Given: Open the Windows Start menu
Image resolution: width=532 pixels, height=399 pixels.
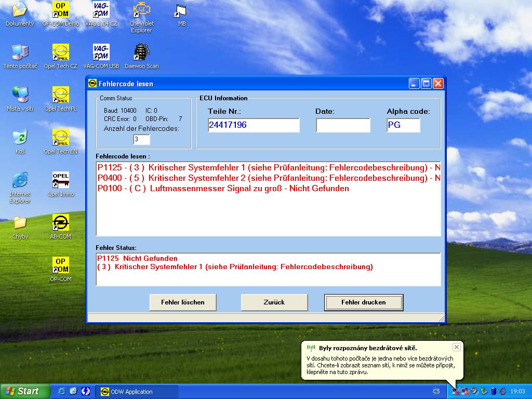Looking at the screenshot, I should tap(25, 391).
